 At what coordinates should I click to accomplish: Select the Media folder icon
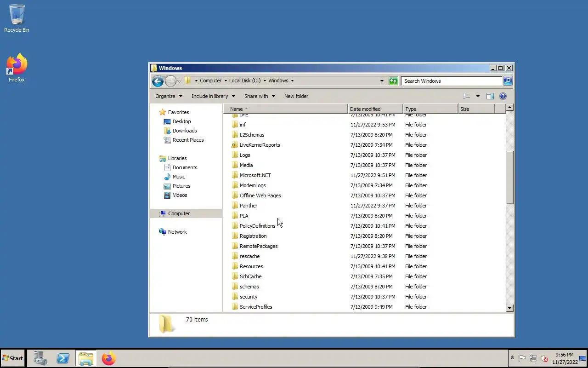(x=235, y=165)
